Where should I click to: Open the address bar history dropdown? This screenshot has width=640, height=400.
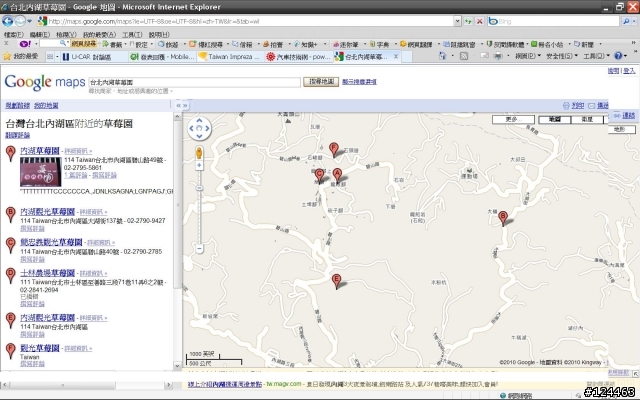(458, 21)
